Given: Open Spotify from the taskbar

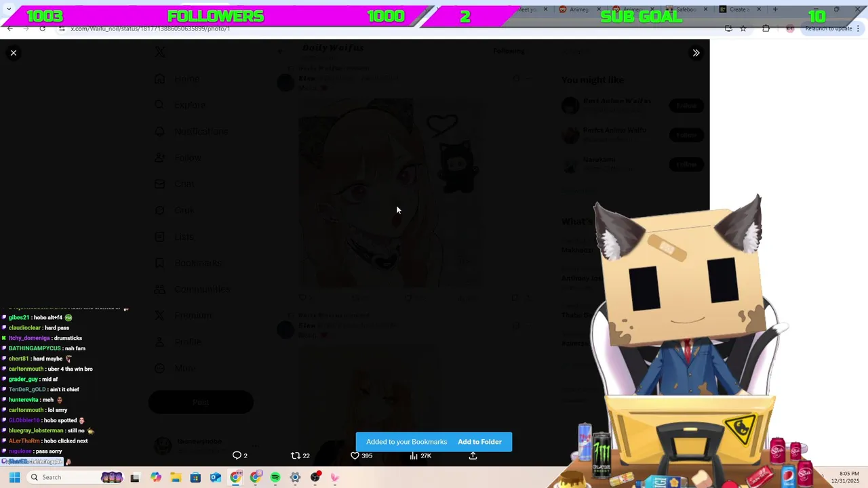Looking at the screenshot, I should tap(275, 477).
